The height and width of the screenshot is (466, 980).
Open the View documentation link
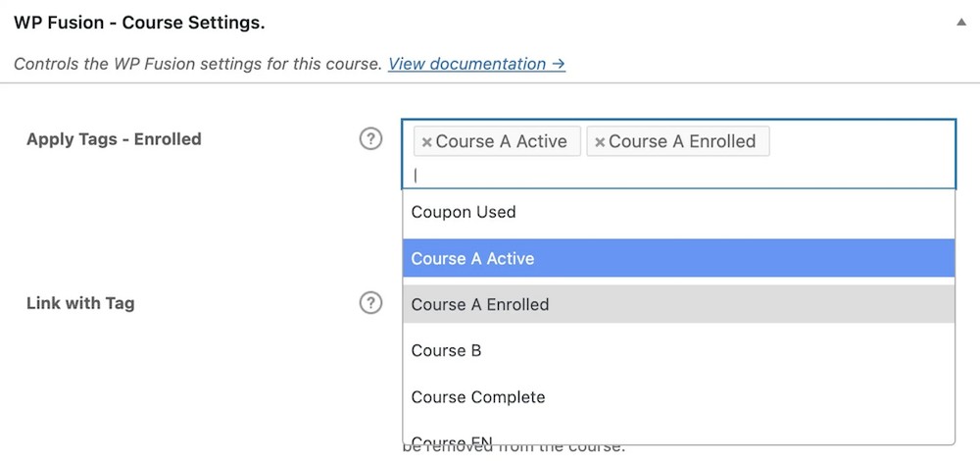[x=476, y=64]
